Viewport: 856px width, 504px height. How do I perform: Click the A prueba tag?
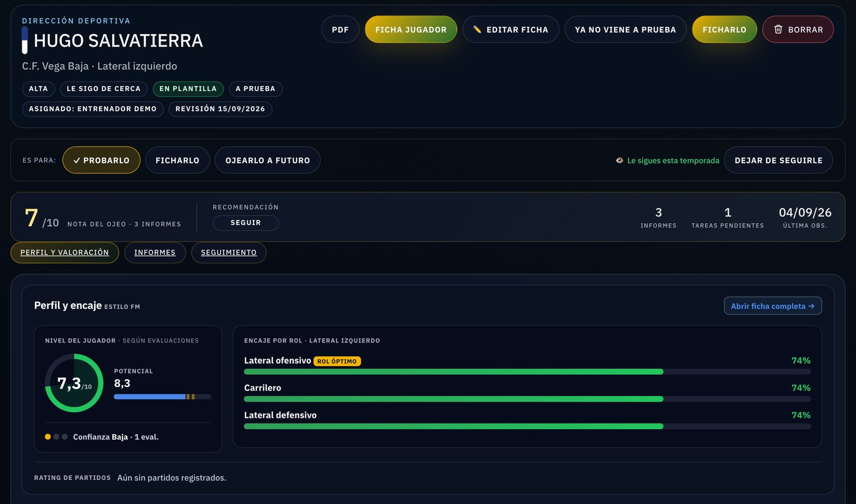click(255, 89)
